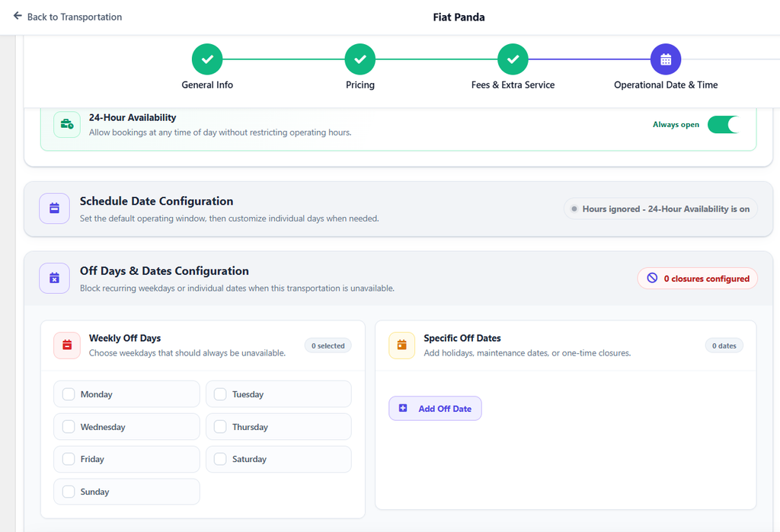Click the Fiat Panda page title
Viewport: 780px width, 532px height.
coord(459,17)
